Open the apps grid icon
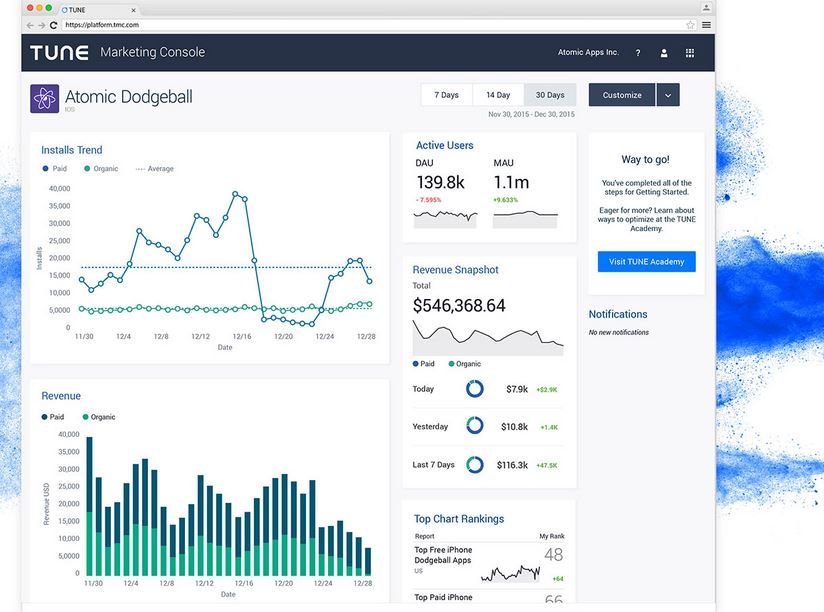The image size is (824, 612). point(690,53)
